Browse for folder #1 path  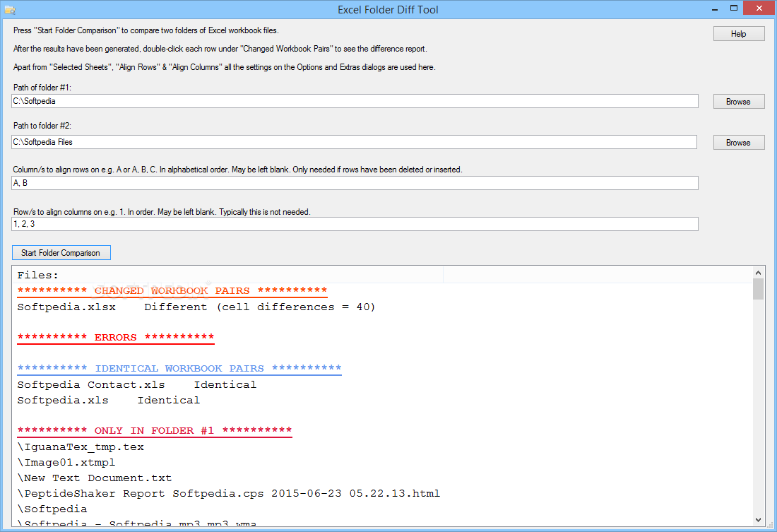(739, 102)
